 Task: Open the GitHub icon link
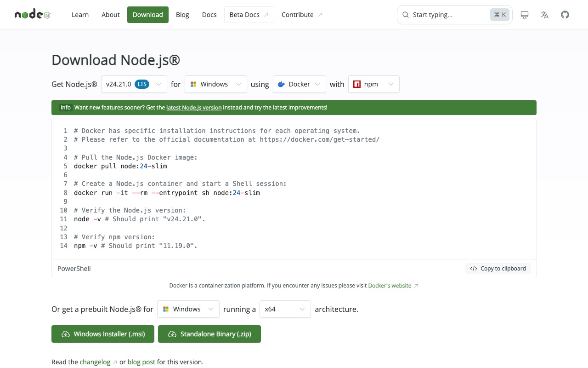pos(565,15)
